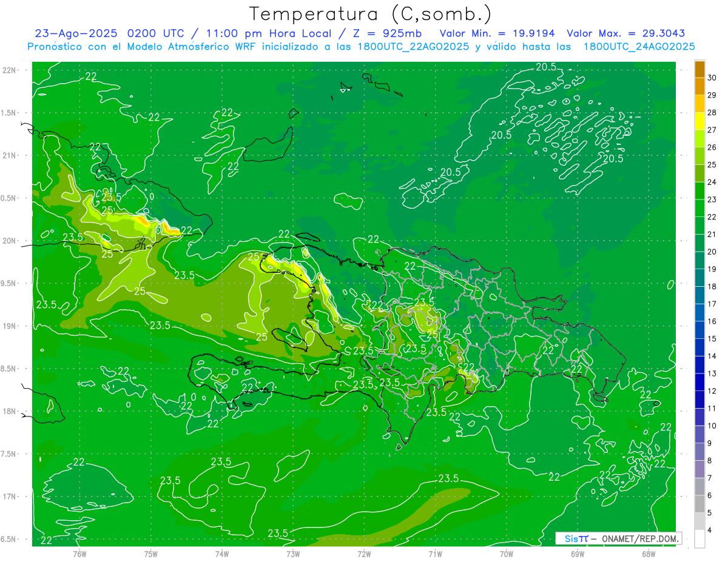This screenshot has height=562, width=728.
Task: Click the "69W" longitude axis label
Action: [x=578, y=554]
